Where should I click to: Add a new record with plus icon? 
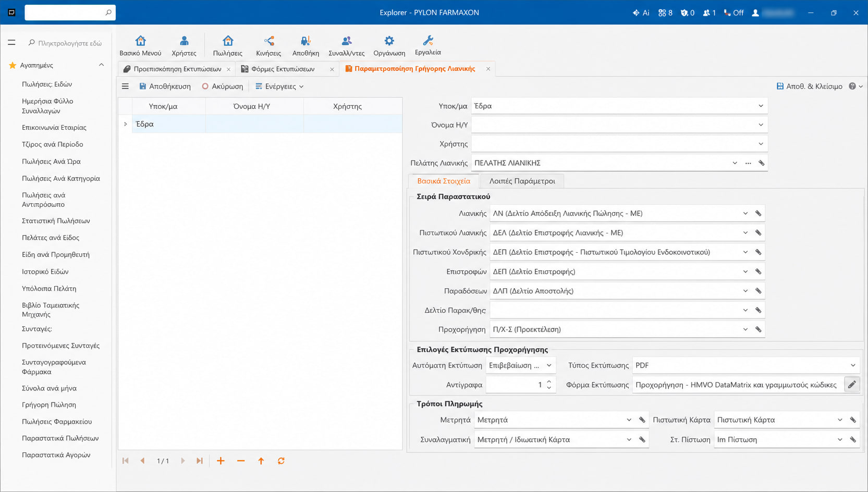click(x=221, y=461)
